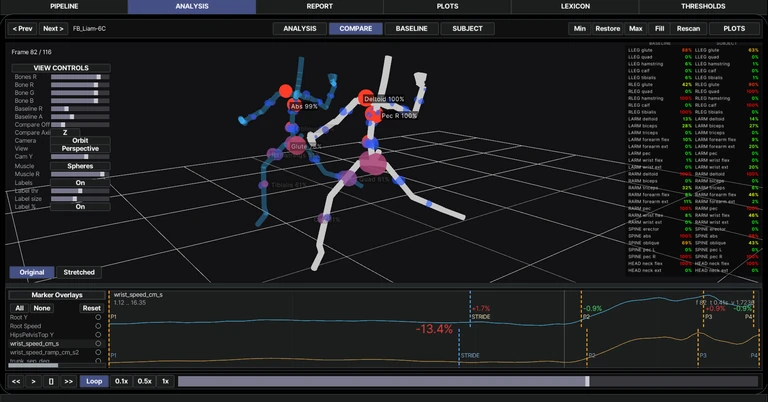This screenshot has height=402, width=768.
Task: Adjust the Label size slider
Action: click(80, 199)
